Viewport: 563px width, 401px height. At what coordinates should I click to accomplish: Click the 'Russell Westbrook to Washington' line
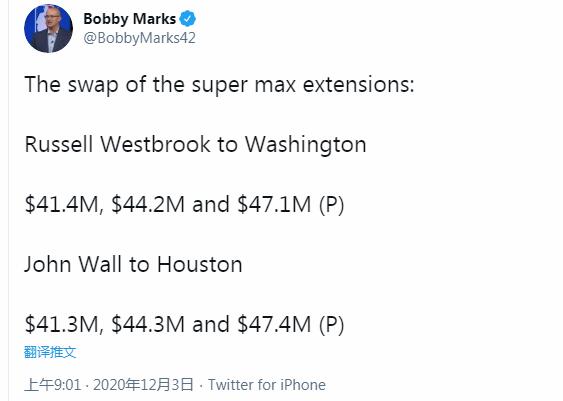click(195, 145)
